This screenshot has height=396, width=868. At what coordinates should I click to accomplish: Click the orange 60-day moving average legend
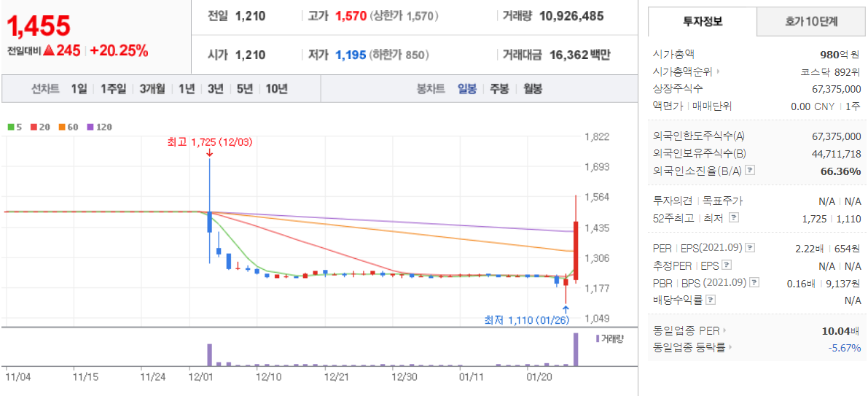coord(67,127)
